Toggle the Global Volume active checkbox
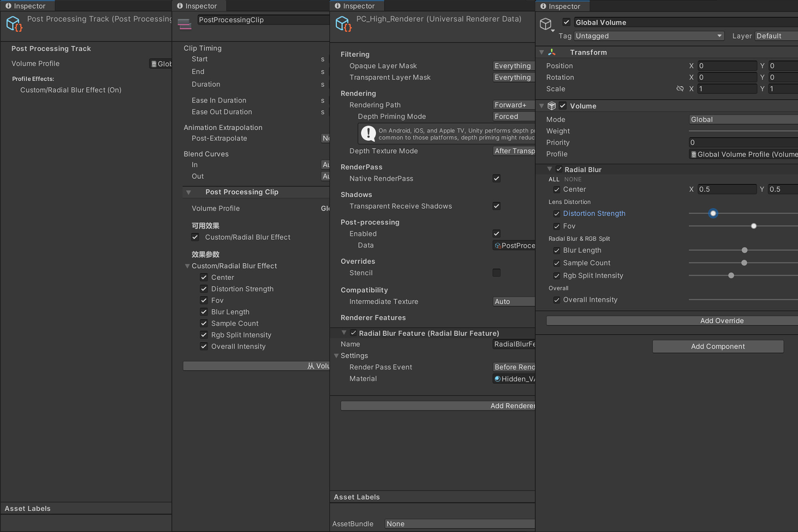 pyautogui.click(x=566, y=22)
